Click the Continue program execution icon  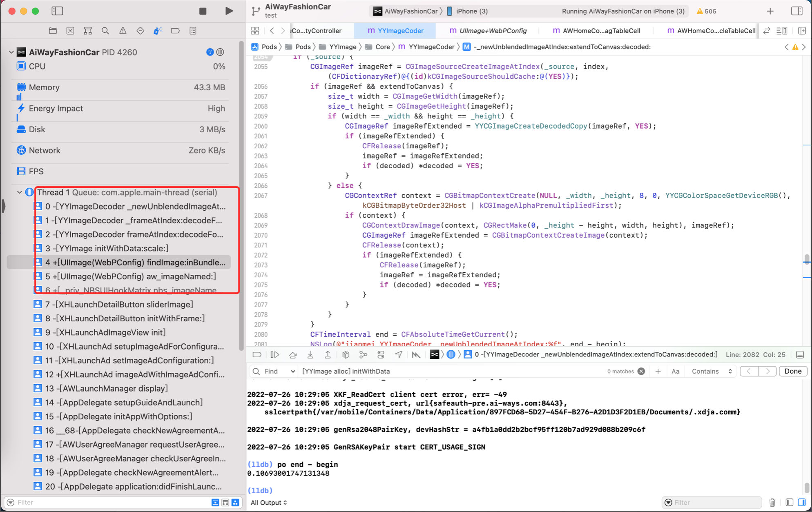click(x=274, y=355)
